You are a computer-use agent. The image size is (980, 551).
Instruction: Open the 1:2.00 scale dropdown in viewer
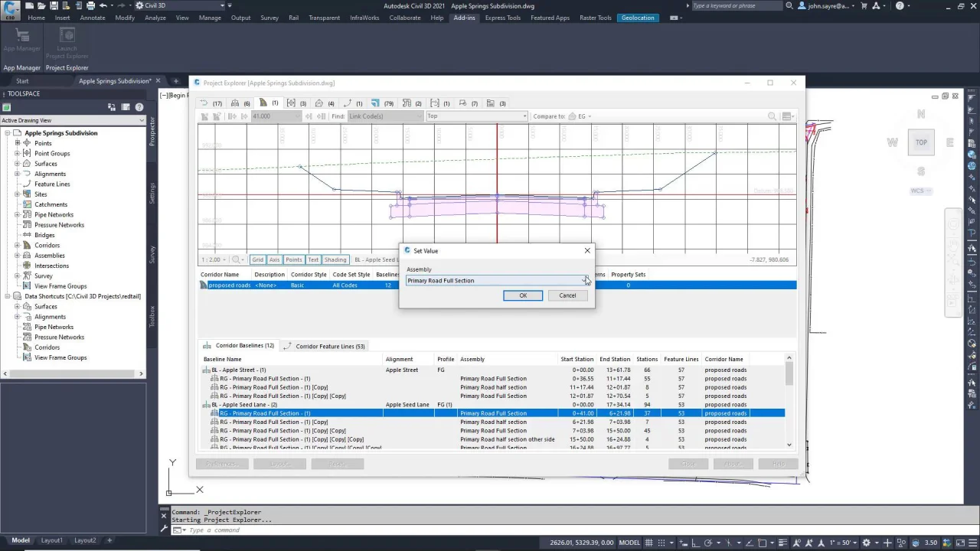click(x=224, y=259)
